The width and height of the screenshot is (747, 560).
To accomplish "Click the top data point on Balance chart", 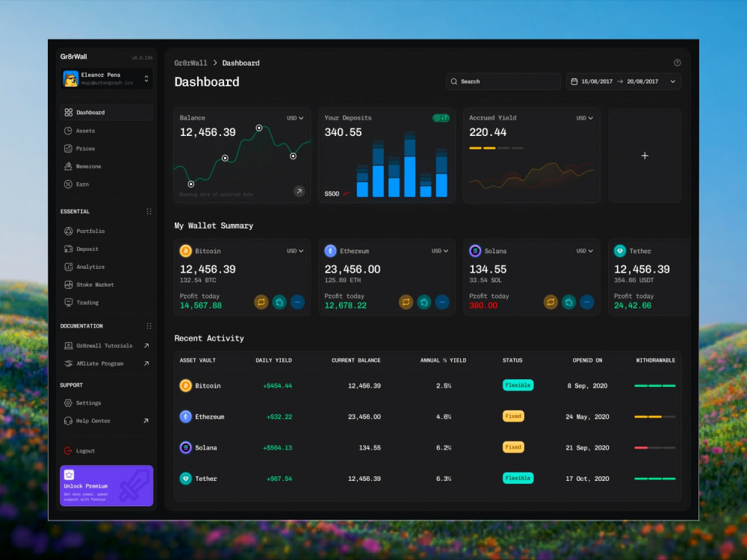I will point(259,128).
